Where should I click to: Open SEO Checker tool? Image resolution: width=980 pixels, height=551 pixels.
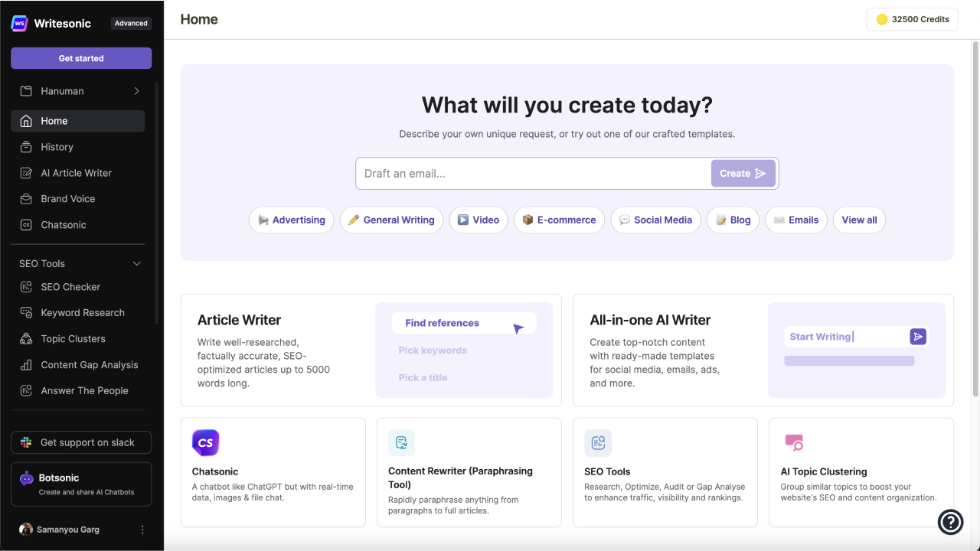(77, 287)
